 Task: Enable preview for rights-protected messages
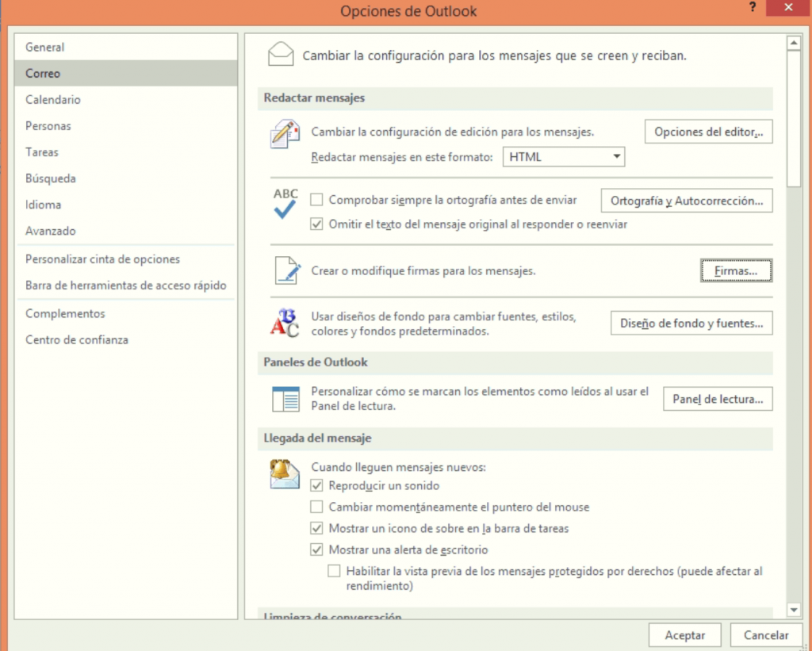334,571
